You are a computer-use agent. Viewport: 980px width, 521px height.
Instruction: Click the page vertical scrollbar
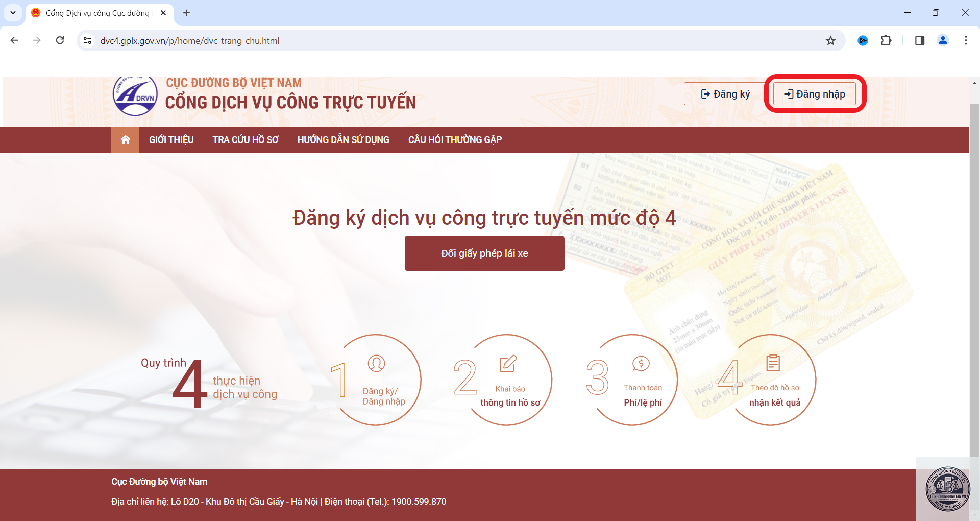[974, 280]
